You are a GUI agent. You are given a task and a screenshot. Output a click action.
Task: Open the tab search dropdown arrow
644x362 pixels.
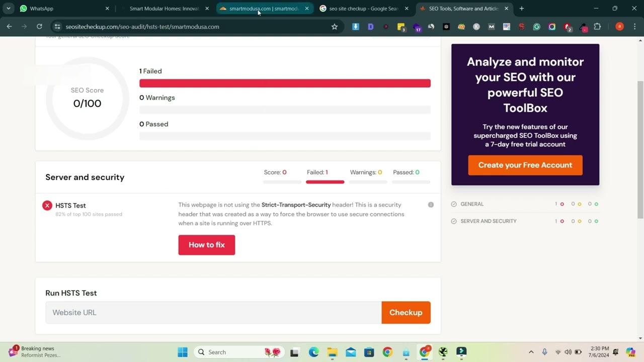pos(9,9)
